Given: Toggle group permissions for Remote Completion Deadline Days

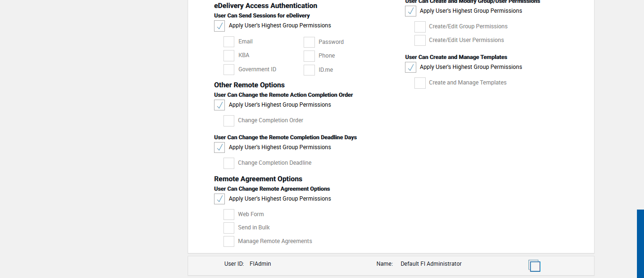Looking at the screenshot, I should (220, 148).
